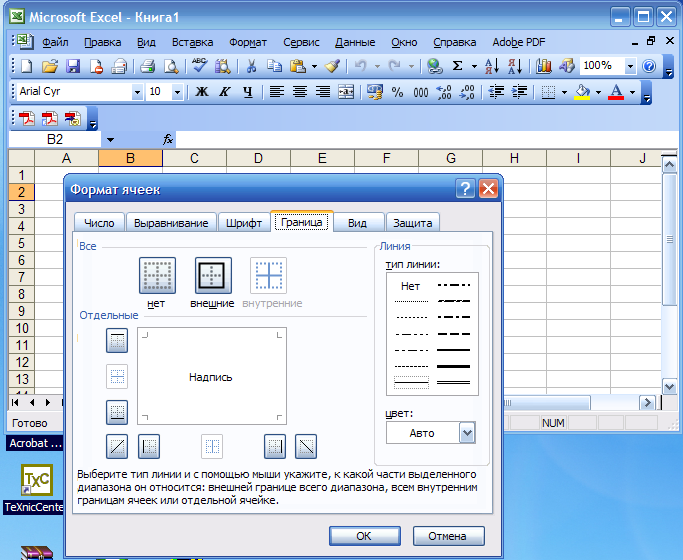
Task: Click OK in the Формат ячеек dialog
Action: tap(364, 536)
